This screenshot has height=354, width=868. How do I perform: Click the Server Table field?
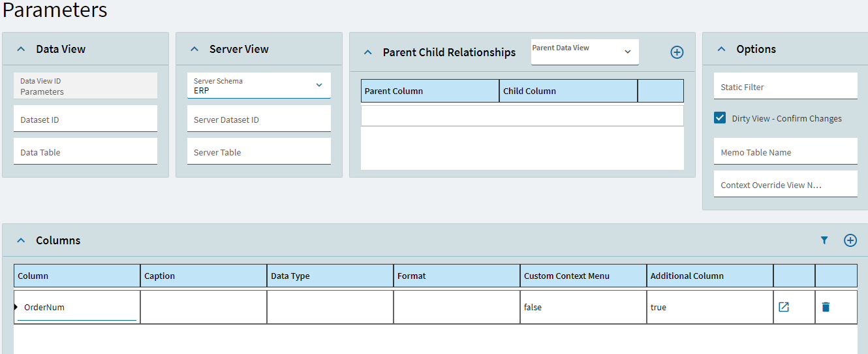pyautogui.click(x=259, y=152)
